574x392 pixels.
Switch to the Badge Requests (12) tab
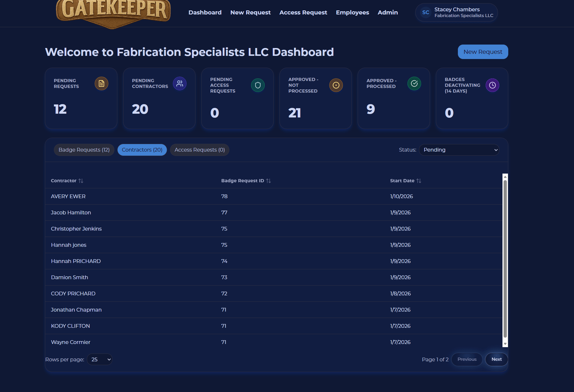pos(84,150)
